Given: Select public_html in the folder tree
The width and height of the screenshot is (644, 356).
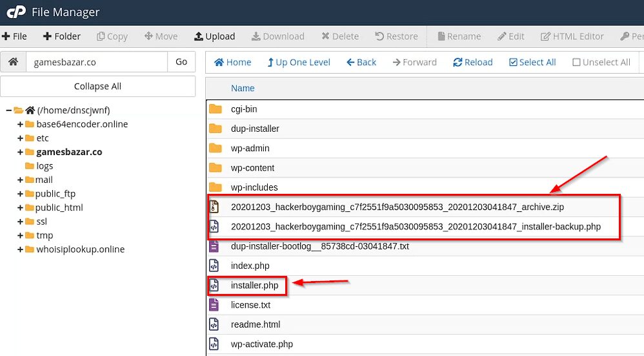Looking at the screenshot, I should tap(59, 207).
